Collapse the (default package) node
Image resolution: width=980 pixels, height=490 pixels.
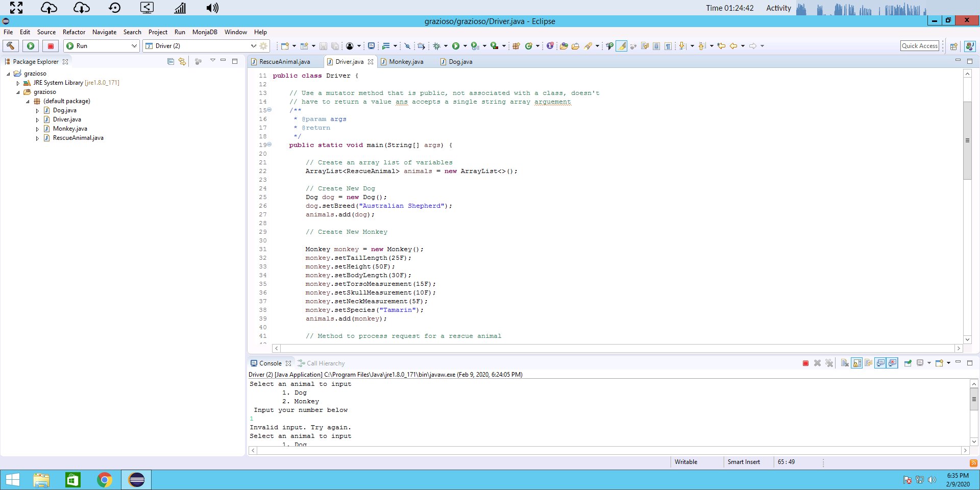coord(28,102)
